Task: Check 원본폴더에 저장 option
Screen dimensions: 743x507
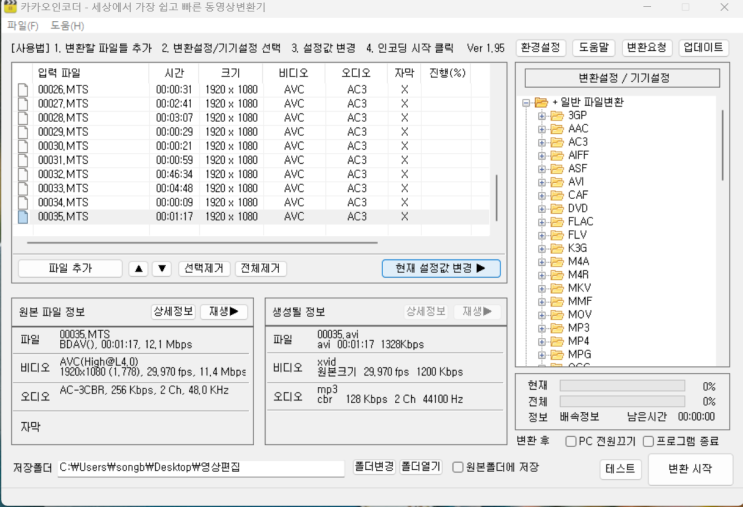Action: tap(457, 468)
